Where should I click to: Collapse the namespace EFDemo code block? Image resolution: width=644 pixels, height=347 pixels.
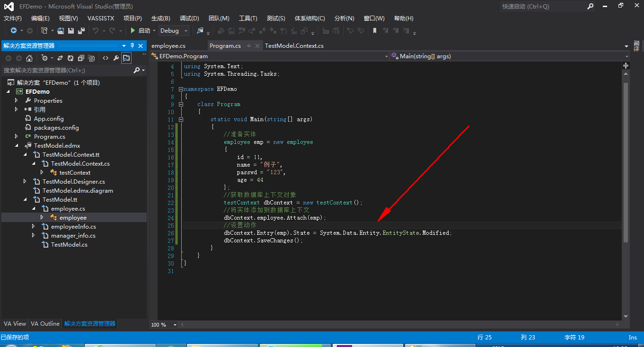pos(181,89)
